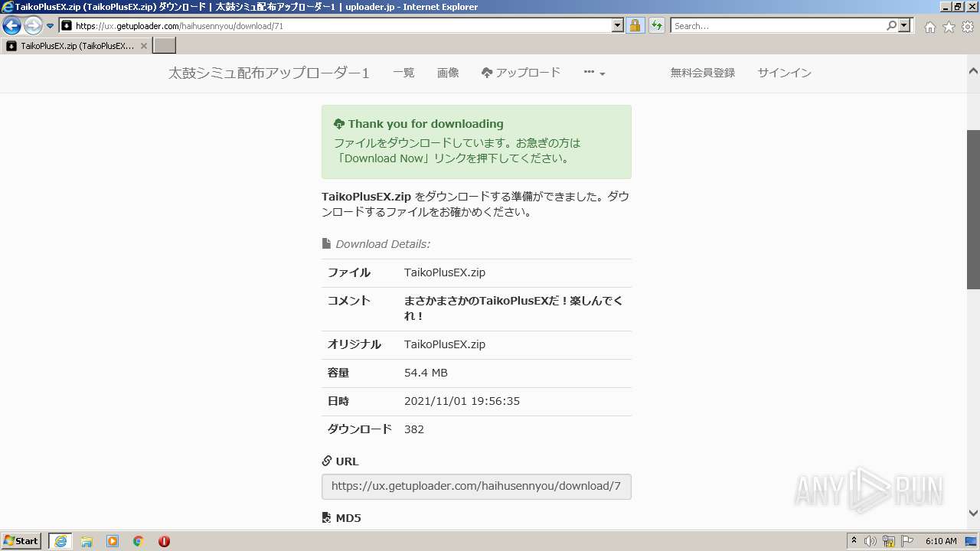The height and width of the screenshot is (551, 980).
Task: Click the Thank you for downloading heading
Action: click(x=426, y=124)
